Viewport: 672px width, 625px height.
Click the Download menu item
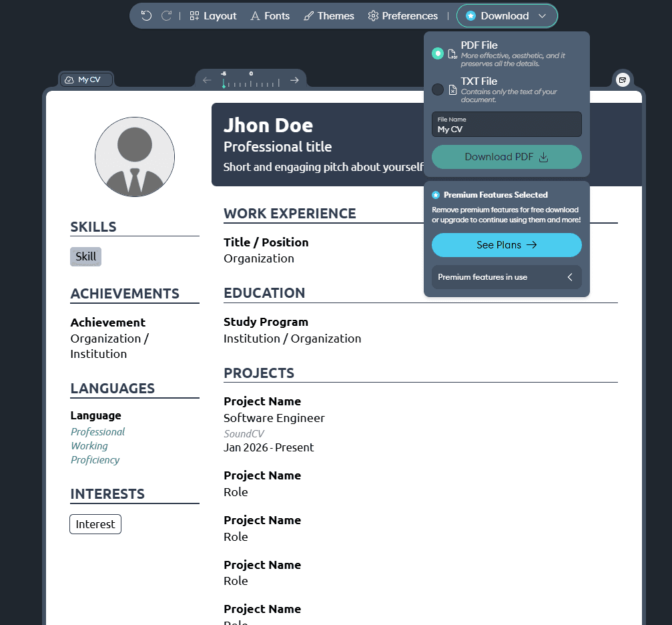point(505,15)
